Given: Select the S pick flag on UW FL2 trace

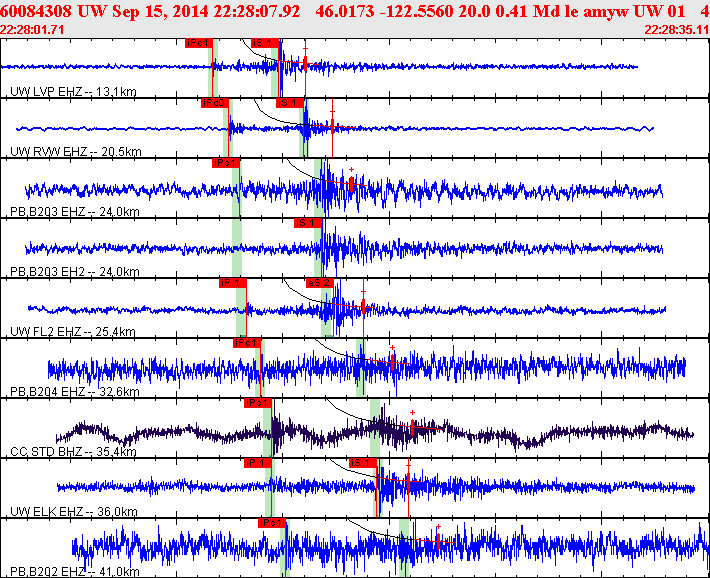Looking at the screenshot, I should (x=318, y=283).
